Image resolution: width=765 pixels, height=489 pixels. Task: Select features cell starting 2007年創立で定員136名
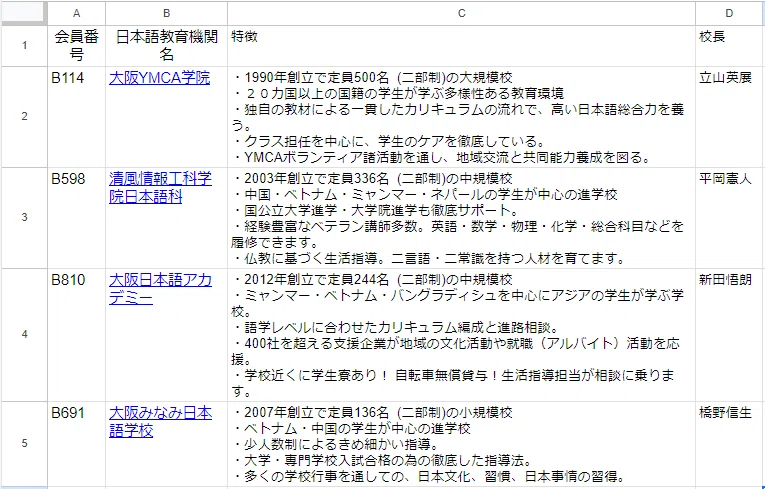point(462,444)
